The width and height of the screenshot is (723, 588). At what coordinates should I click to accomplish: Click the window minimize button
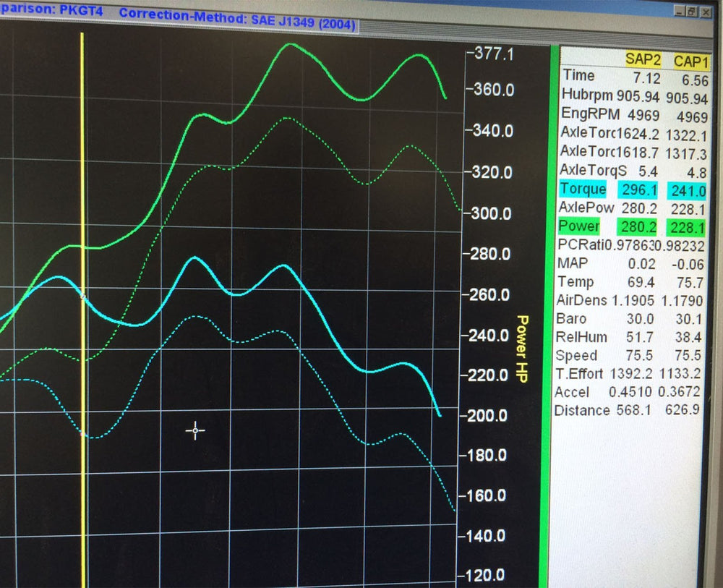click(678, 12)
